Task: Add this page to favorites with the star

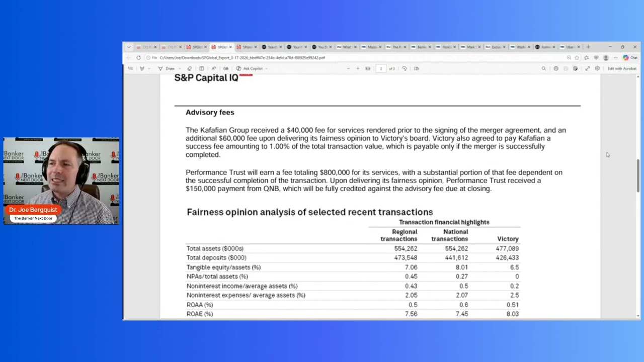Action: point(577,58)
